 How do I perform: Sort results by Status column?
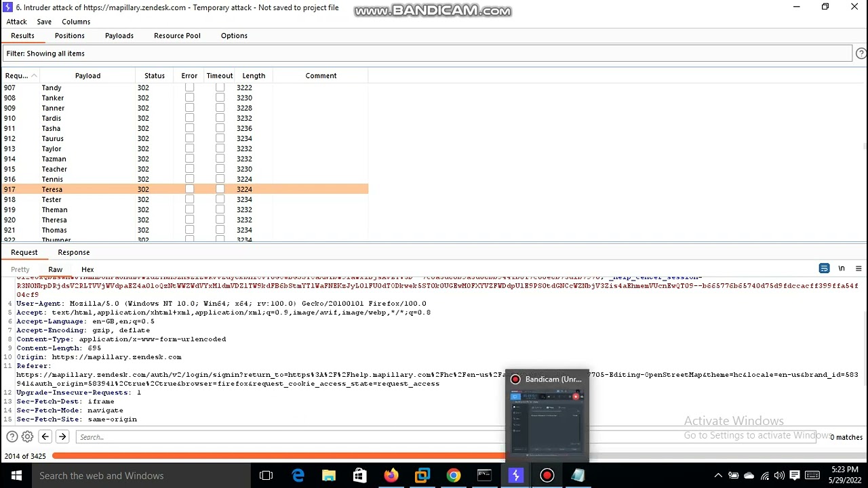[155, 75]
